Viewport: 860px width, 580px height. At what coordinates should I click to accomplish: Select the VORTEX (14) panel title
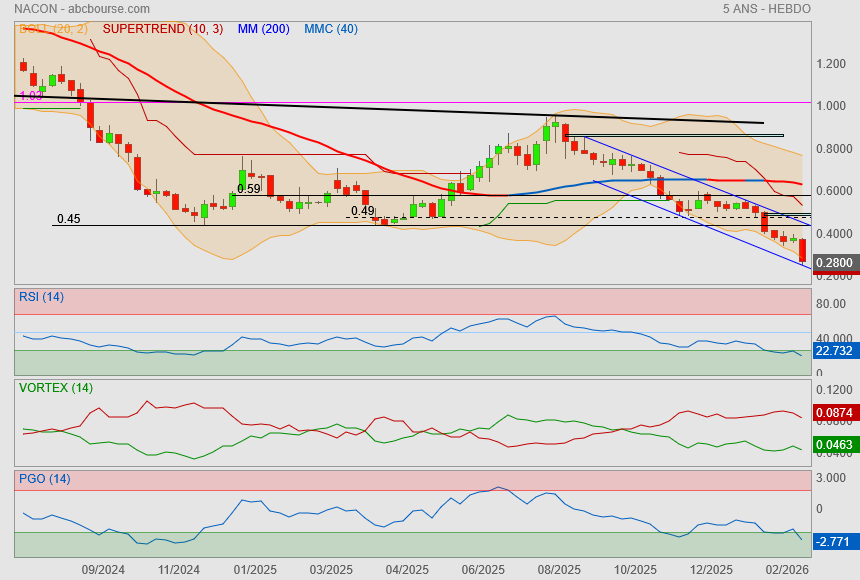point(56,387)
